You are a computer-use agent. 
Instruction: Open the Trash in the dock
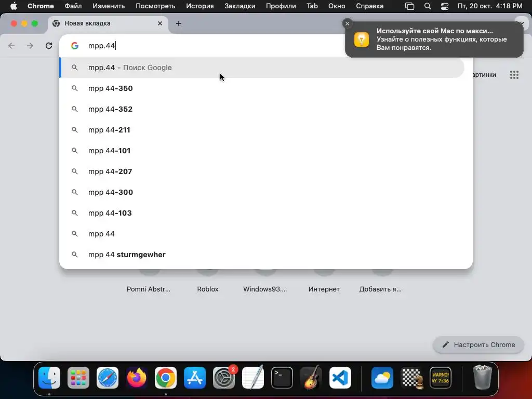(x=483, y=378)
